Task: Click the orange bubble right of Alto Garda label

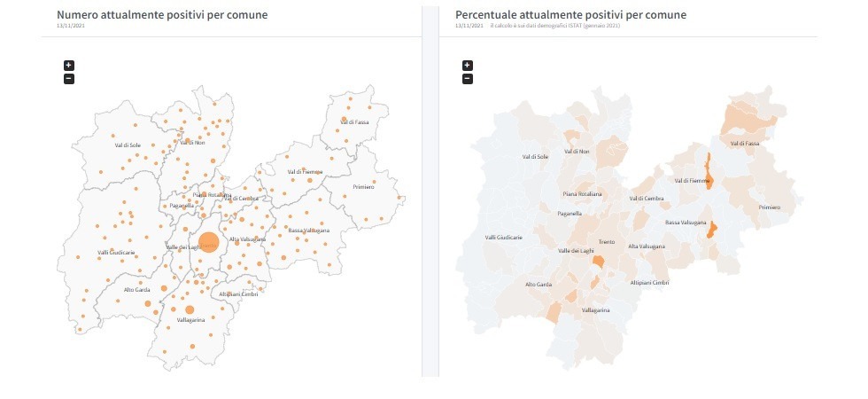Action: click(x=147, y=303)
